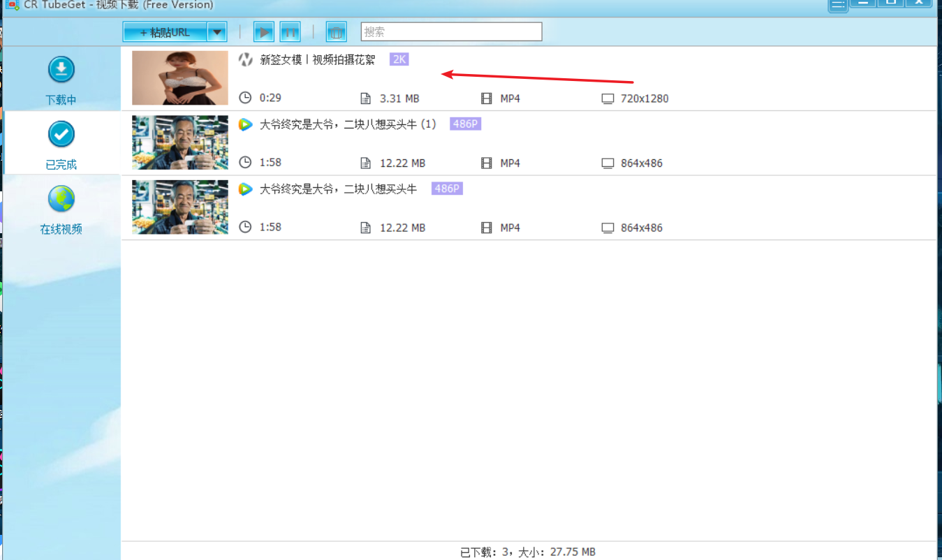The height and width of the screenshot is (560, 942).
Task: Select the 2K quality badge on first video
Action: (399, 60)
